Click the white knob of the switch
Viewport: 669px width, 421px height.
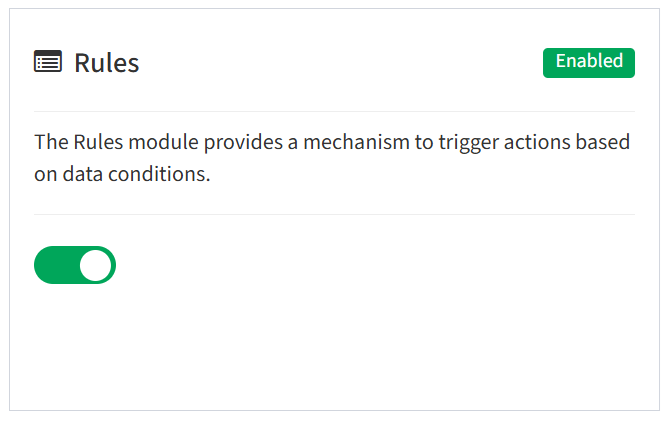click(96, 265)
